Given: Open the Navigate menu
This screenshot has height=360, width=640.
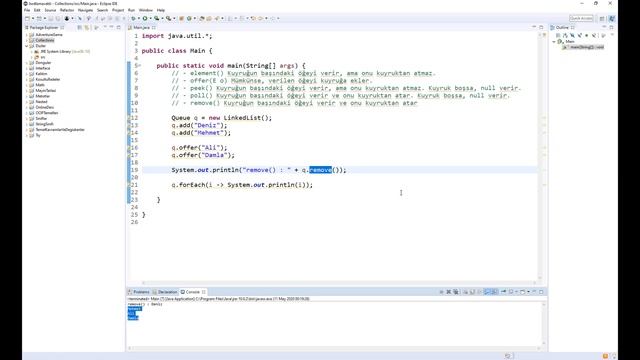Looking at the screenshot, I should 85,10.
